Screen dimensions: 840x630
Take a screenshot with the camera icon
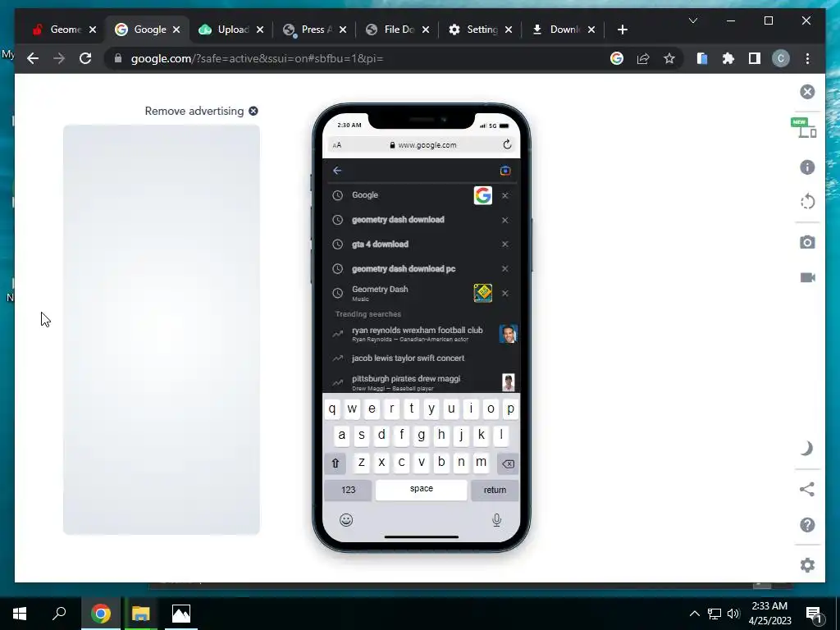pos(807,242)
